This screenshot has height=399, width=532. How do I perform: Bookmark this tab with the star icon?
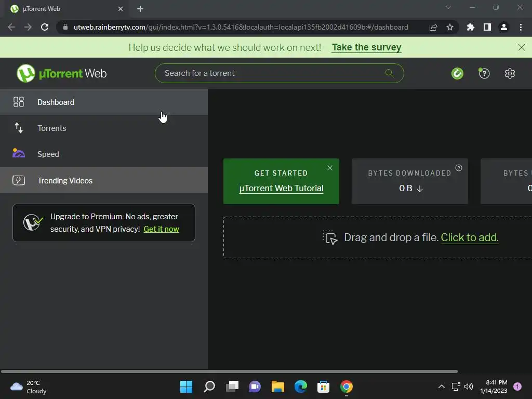(450, 27)
